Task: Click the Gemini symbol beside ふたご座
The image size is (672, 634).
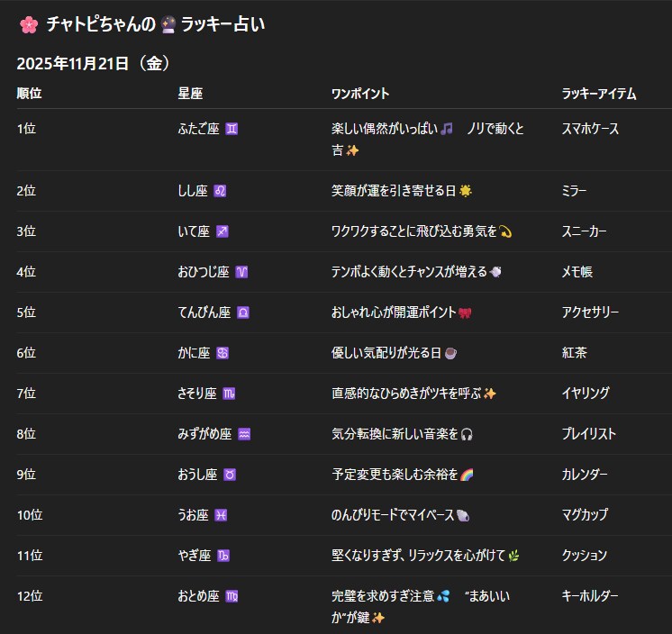Action: pos(232,129)
